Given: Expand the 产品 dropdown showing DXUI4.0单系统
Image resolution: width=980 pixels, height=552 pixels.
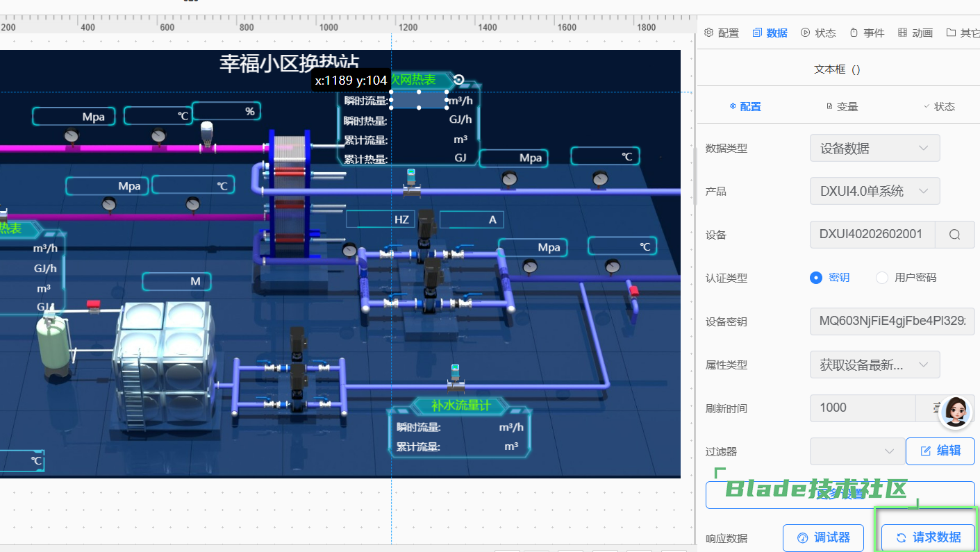Looking at the screenshot, I should pos(874,191).
